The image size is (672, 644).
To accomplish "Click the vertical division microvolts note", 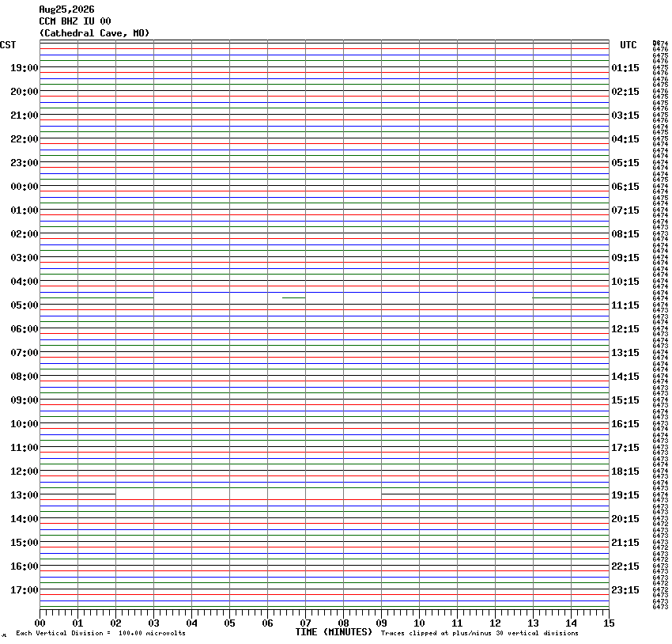I will pyautogui.click(x=100, y=633).
